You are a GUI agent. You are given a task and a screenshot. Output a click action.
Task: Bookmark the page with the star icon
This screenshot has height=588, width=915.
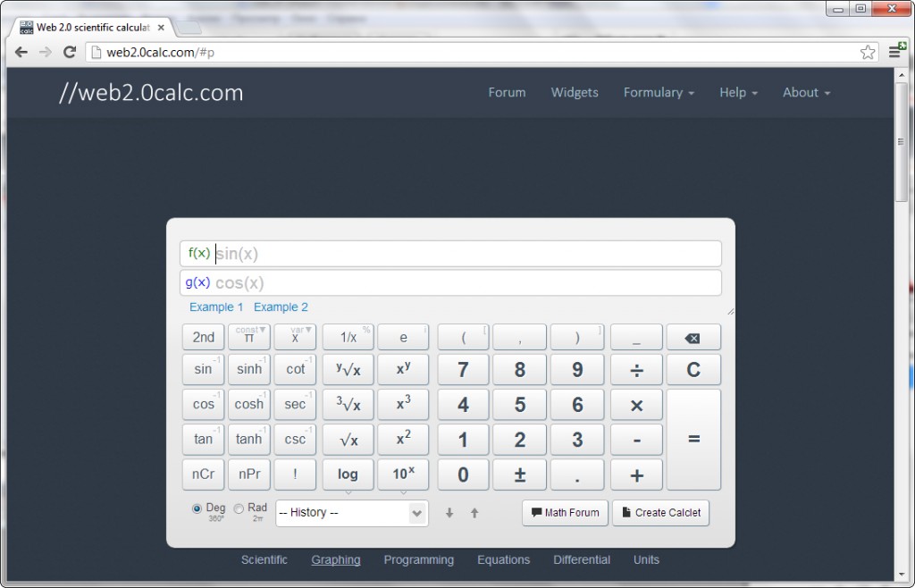(x=868, y=53)
